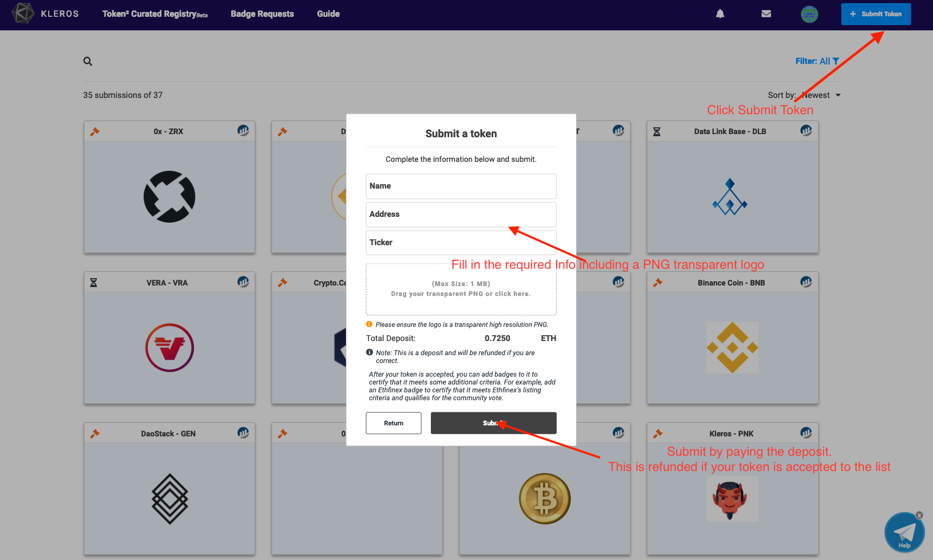This screenshot has height=560, width=933.
Task: Click the hammer icon on 0x - ZRX card
Action: (95, 131)
